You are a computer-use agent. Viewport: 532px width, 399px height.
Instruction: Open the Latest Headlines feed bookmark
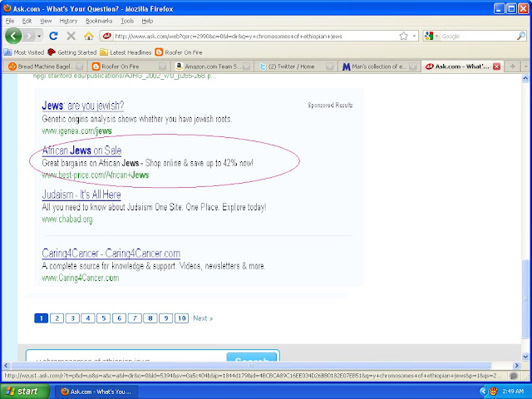pyautogui.click(x=126, y=52)
